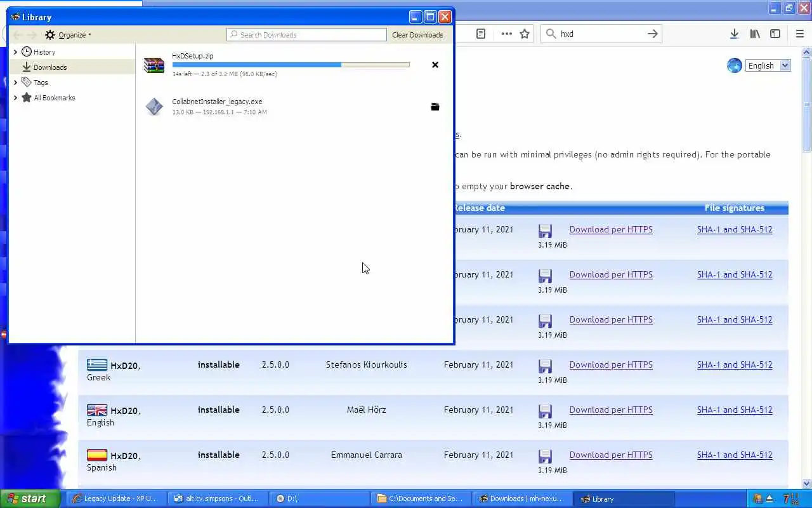Click the search go arrow
812x508 pixels.
652,34
